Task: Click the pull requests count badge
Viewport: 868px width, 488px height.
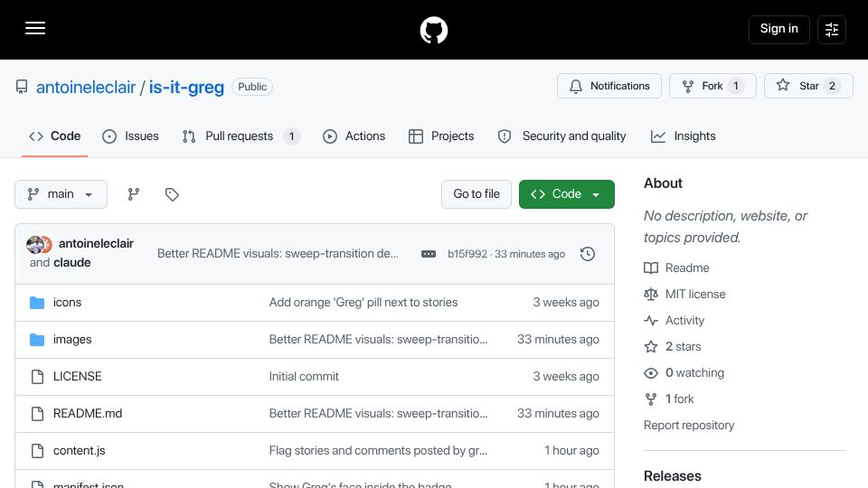Action: [x=292, y=136]
